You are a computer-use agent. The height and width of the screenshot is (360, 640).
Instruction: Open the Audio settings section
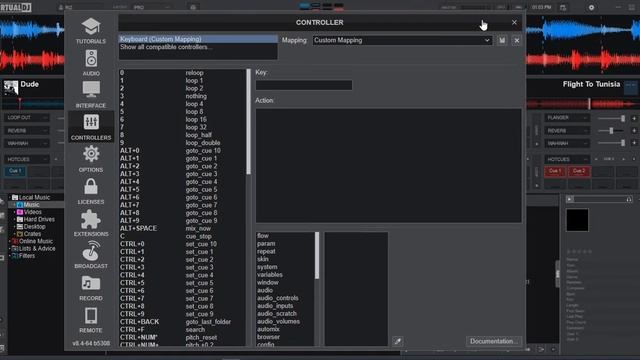tap(91, 63)
